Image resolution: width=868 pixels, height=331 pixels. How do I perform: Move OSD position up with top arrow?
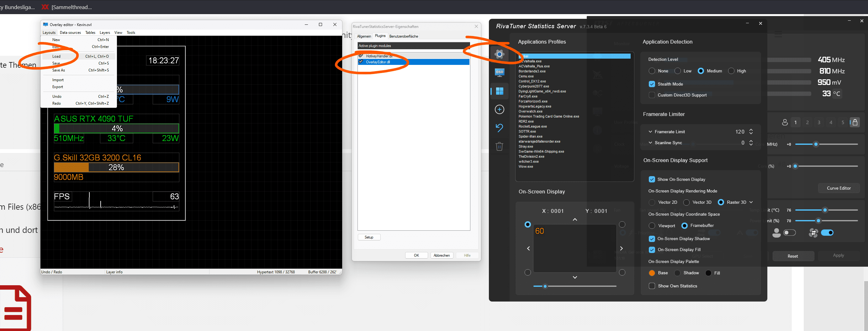(575, 219)
